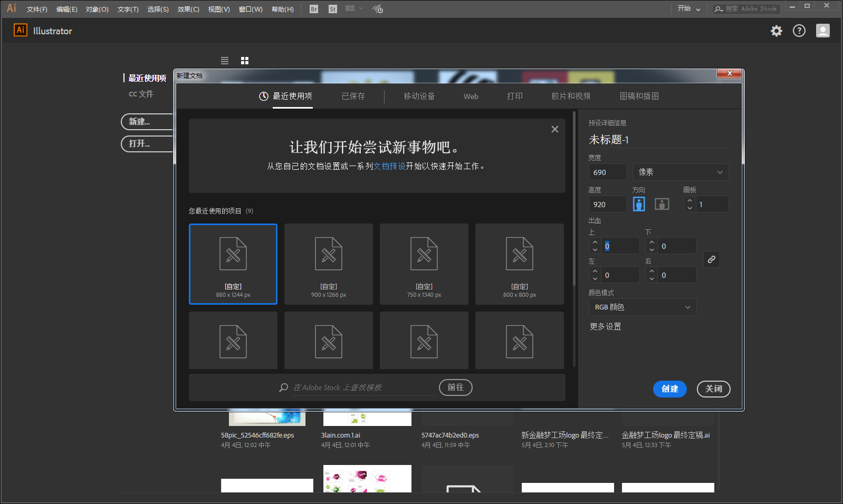Increase the artboard count stepper
The width and height of the screenshot is (843, 504).
click(x=689, y=201)
